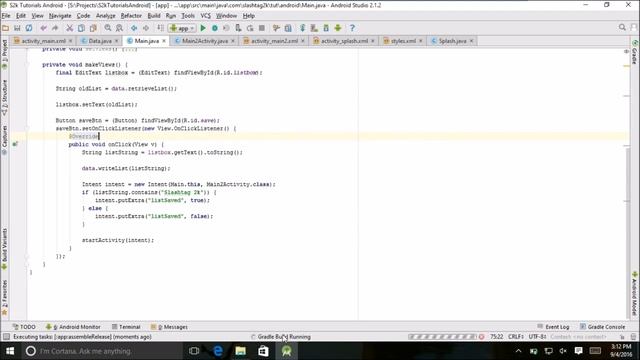This screenshot has height=360, width=640.
Task: Copy selection with the copy icon
Action: (x=81, y=28)
